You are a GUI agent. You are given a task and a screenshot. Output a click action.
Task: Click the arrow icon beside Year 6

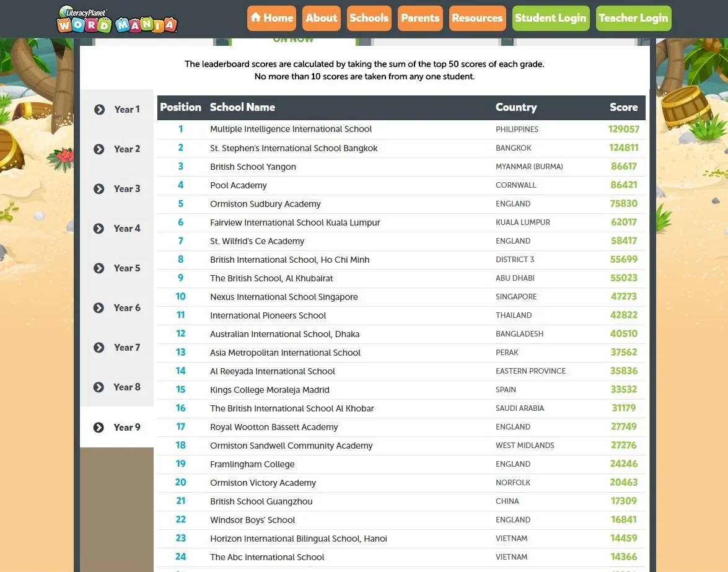tap(99, 308)
